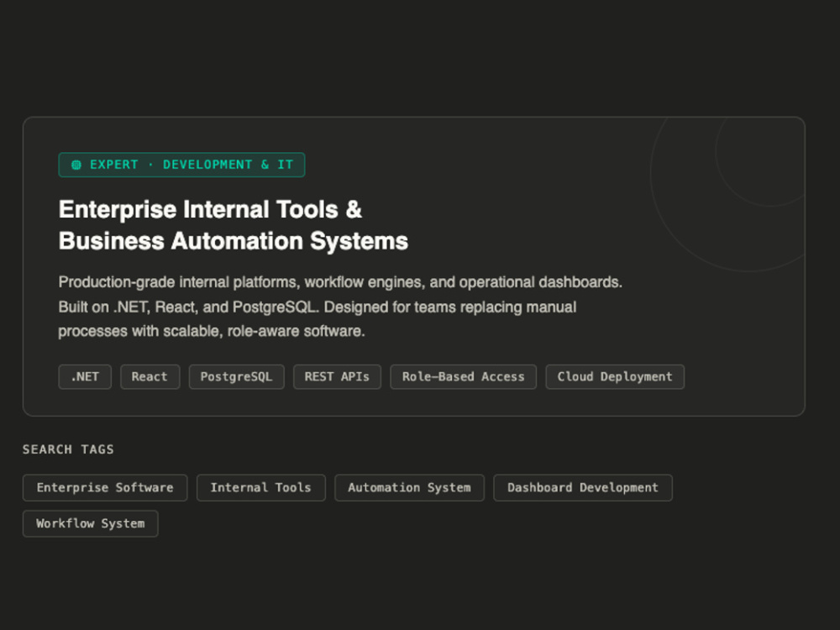Click the Production-grade description paragraph
This screenshot has height=630, width=840.
(x=340, y=307)
